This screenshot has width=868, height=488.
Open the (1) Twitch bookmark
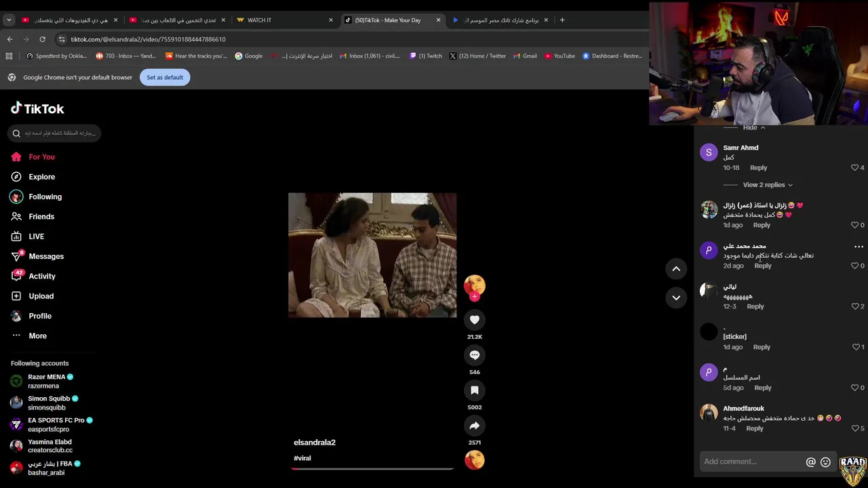[x=425, y=56]
